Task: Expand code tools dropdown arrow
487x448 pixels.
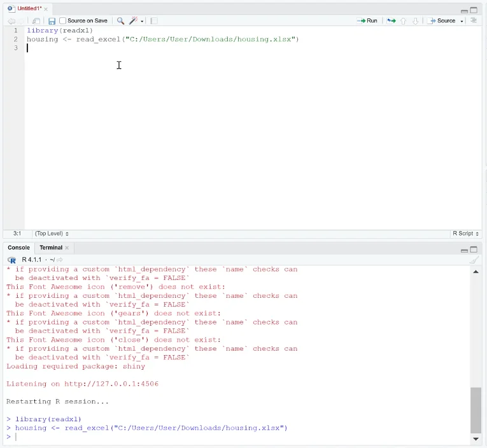Action: [x=142, y=22]
